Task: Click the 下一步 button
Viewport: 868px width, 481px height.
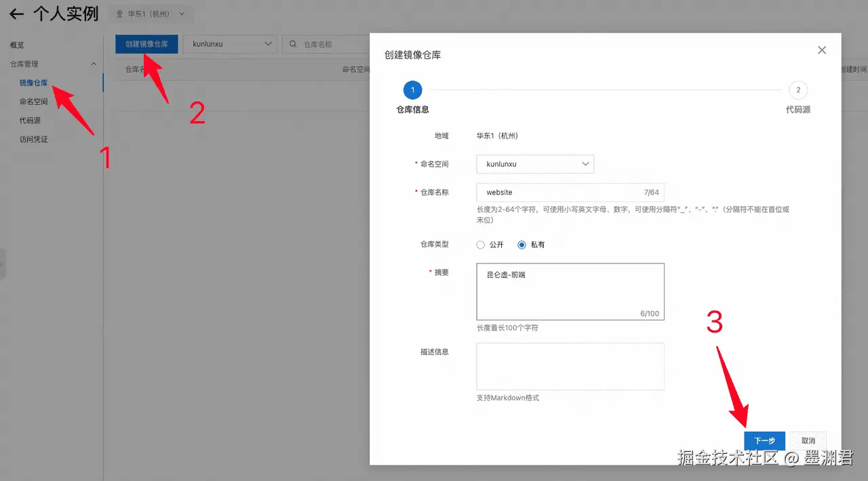Action: click(x=764, y=440)
